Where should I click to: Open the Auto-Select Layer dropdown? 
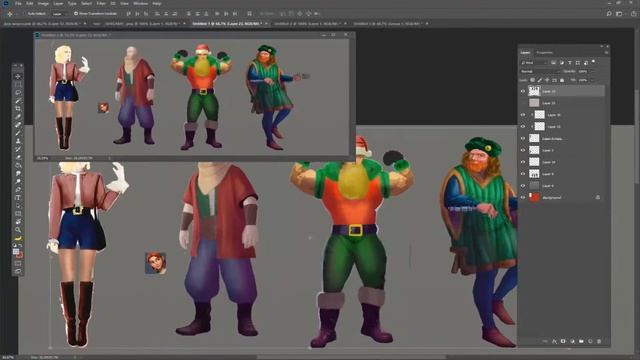point(59,13)
